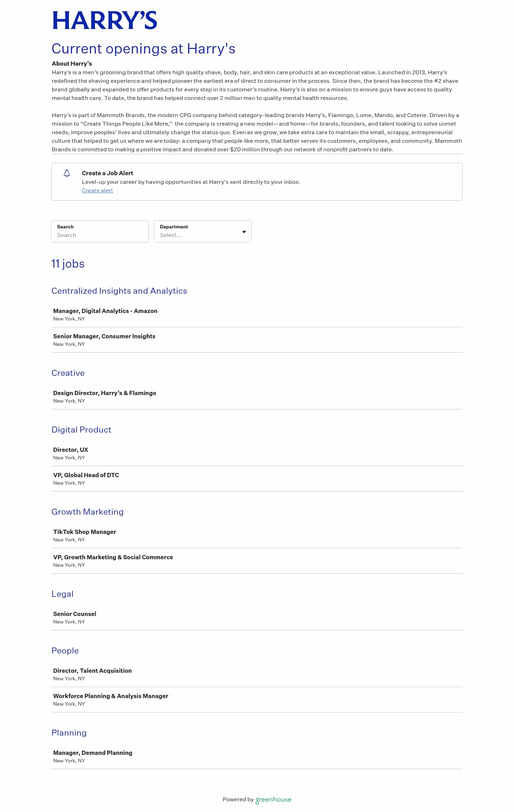Open the Department dropdown arrow

click(244, 232)
